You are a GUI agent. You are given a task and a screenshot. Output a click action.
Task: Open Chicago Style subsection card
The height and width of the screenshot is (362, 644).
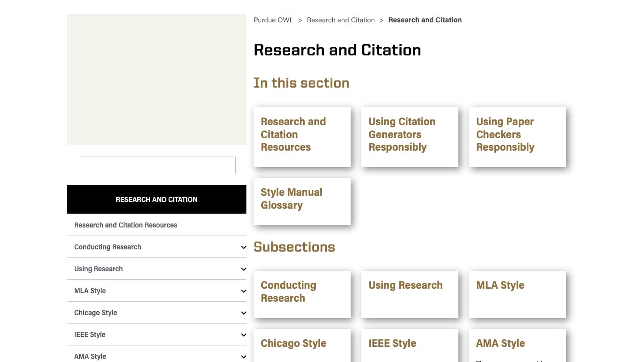coord(302,345)
